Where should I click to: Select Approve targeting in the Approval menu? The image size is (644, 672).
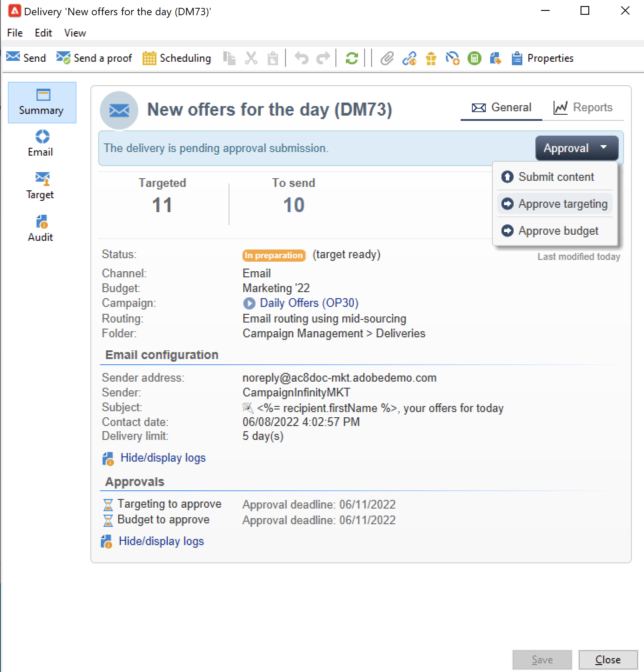[555, 204]
